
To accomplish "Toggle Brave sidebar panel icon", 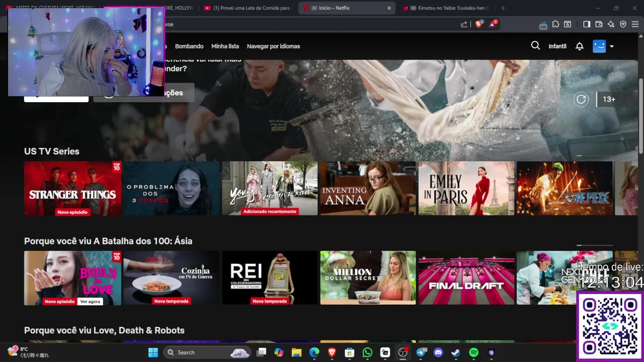I will pyautogui.click(x=587, y=24).
